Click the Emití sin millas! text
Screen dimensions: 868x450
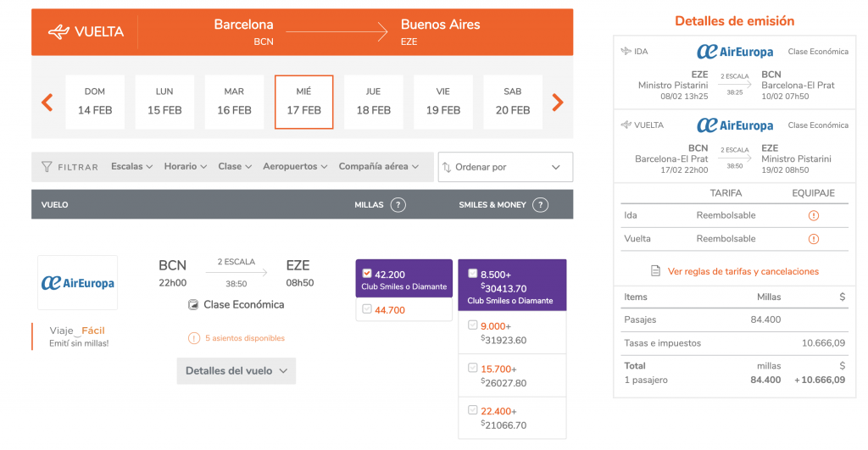coord(79,343)
